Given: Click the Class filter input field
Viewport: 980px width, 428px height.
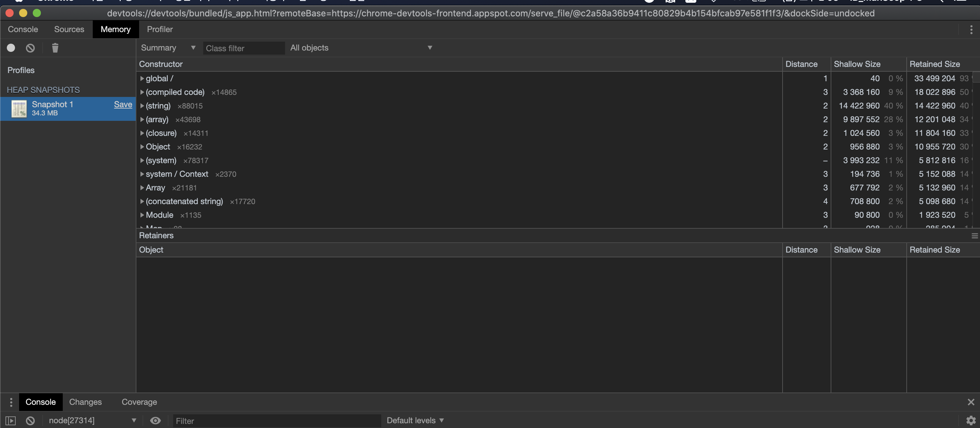Looking at the screenshot, I should point(243,48).
